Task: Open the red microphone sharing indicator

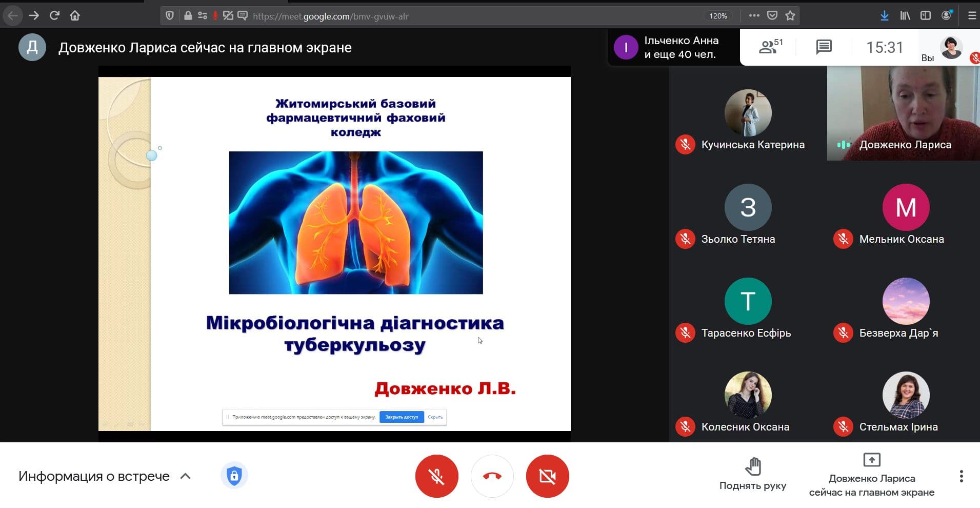Action: pos(215,16)
